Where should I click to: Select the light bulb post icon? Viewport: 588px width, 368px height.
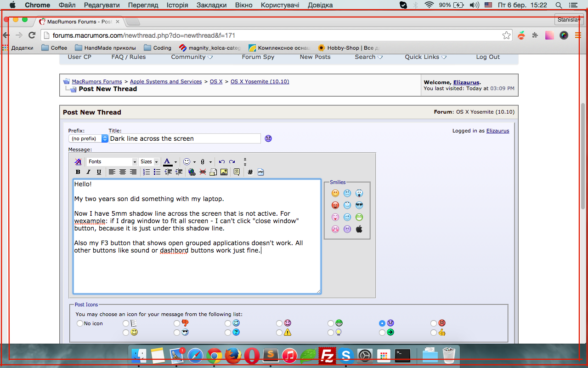331,333
